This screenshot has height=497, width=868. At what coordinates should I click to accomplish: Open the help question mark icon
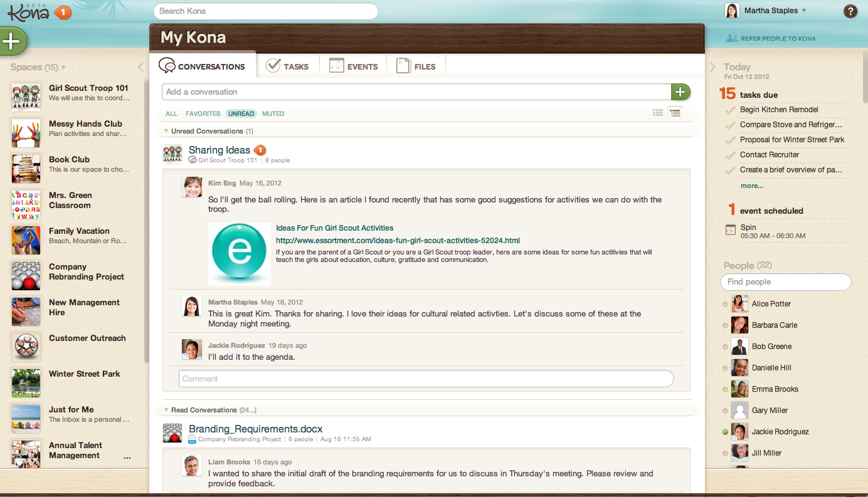tap(850, 11)
